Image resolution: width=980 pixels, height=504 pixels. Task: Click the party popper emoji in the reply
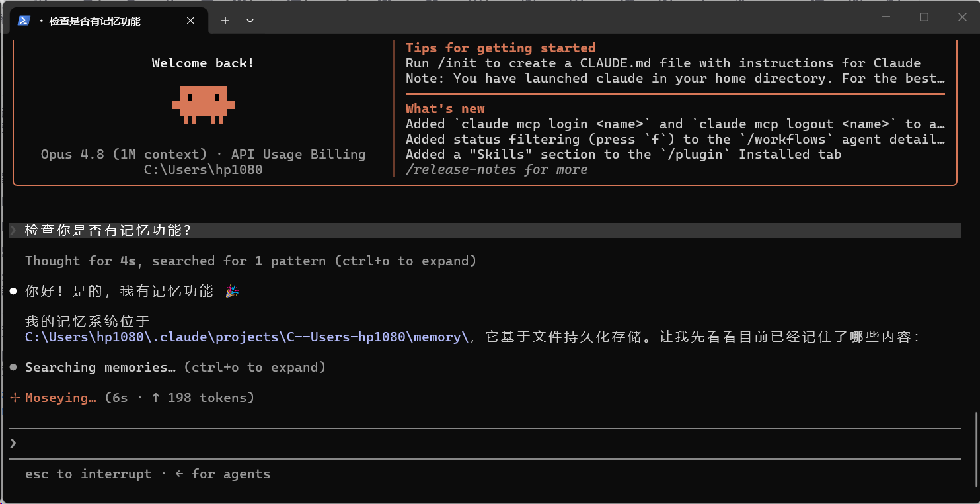pos(232,291)
